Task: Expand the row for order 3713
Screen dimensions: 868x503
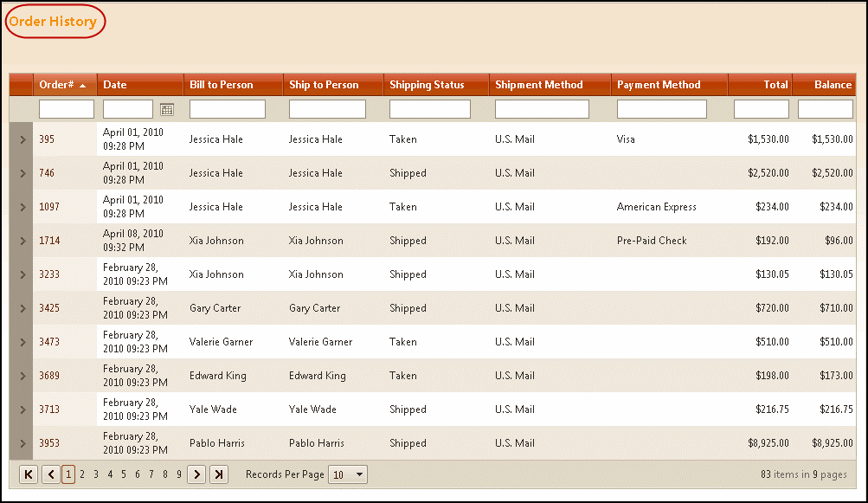Action: [x=23, y=410]
